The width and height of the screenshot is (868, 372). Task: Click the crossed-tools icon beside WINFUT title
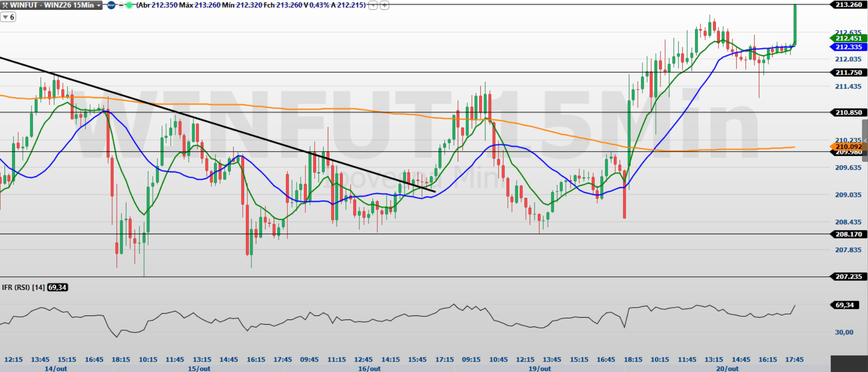point(5,5)
